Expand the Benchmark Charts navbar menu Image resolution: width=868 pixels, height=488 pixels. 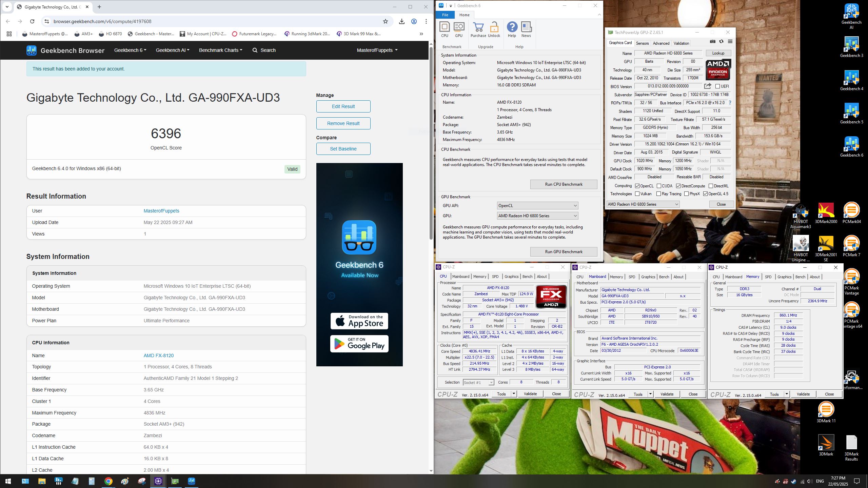221,50
